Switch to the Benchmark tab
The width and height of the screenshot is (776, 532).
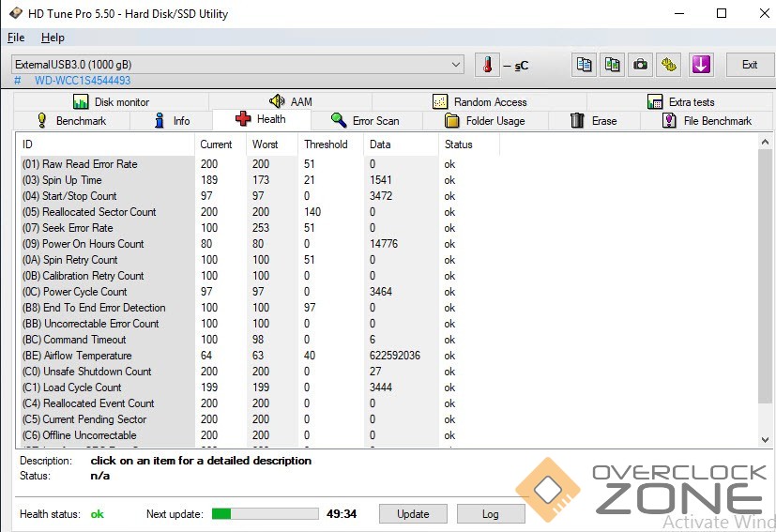71,121
